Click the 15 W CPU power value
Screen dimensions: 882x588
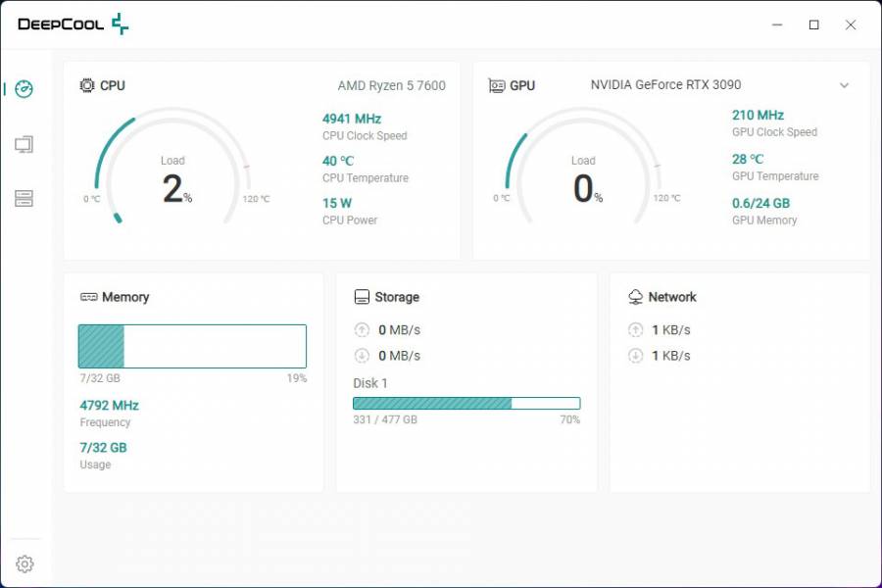pyautogui.click(x=337, y=203)
